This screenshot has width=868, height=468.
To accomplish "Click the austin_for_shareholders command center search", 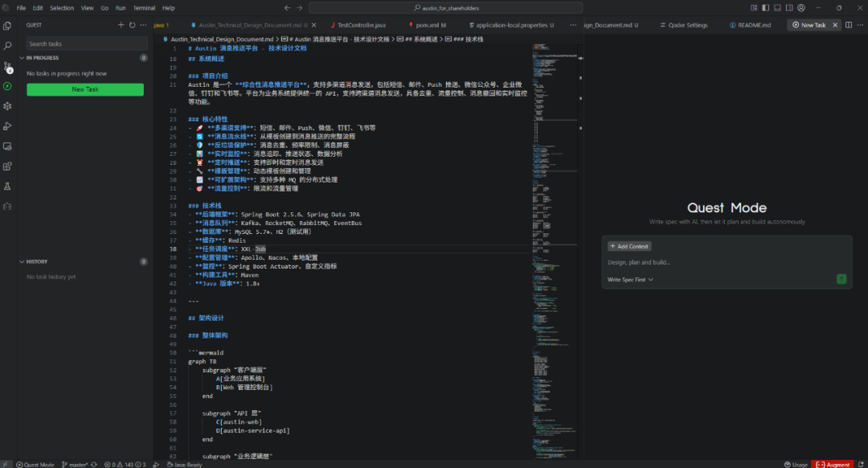I will [445, 8].
